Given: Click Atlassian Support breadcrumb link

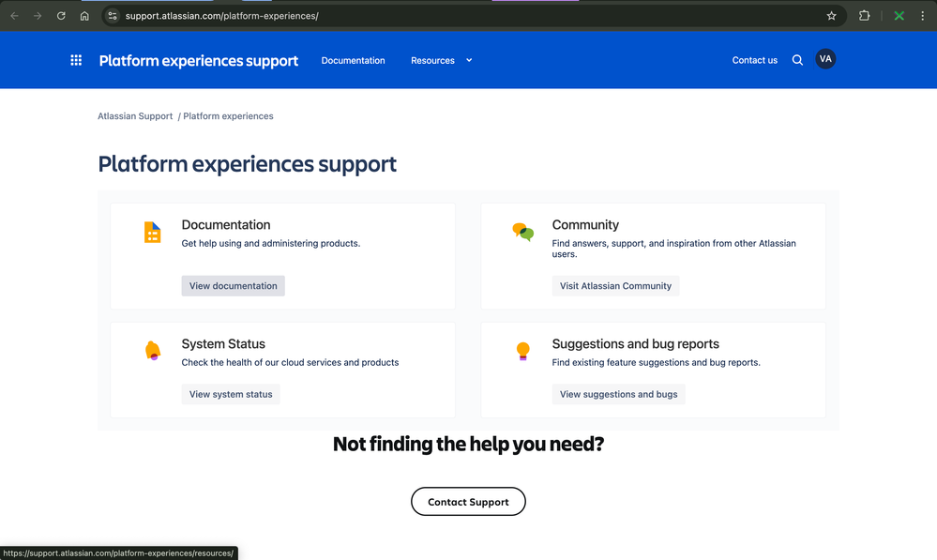Looking at the screenshot, I should click(135, 116).
